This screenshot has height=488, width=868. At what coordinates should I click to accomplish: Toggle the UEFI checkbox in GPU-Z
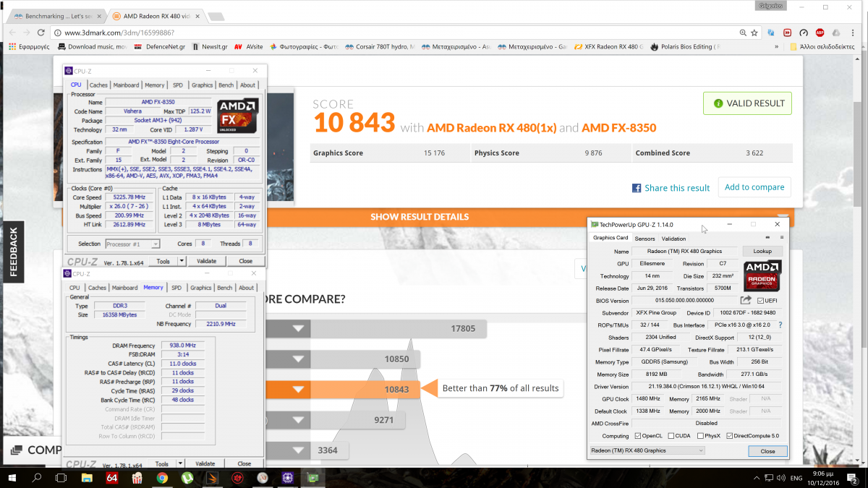point(761,301)
